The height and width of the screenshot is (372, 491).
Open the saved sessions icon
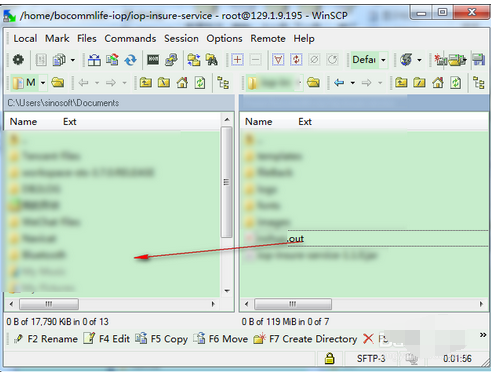[457, 60]
